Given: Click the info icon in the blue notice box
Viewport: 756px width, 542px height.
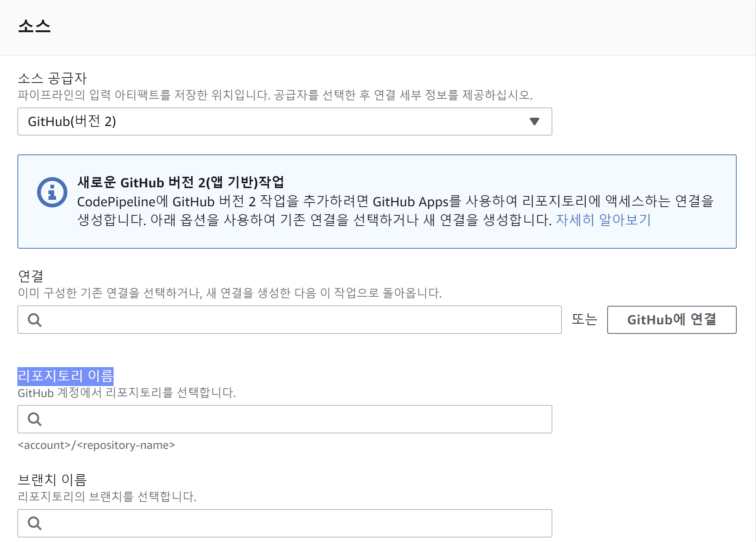Looking at the screenshot, I should (52, 192).
